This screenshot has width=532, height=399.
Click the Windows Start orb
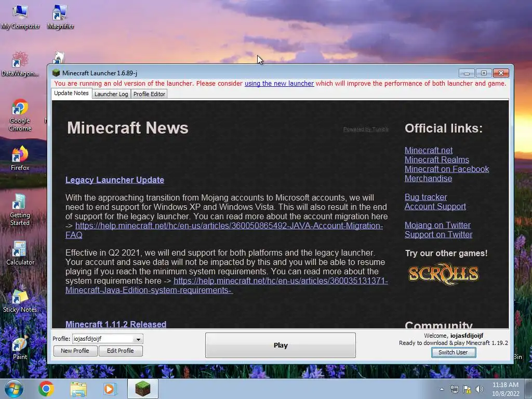coord(14,389)
